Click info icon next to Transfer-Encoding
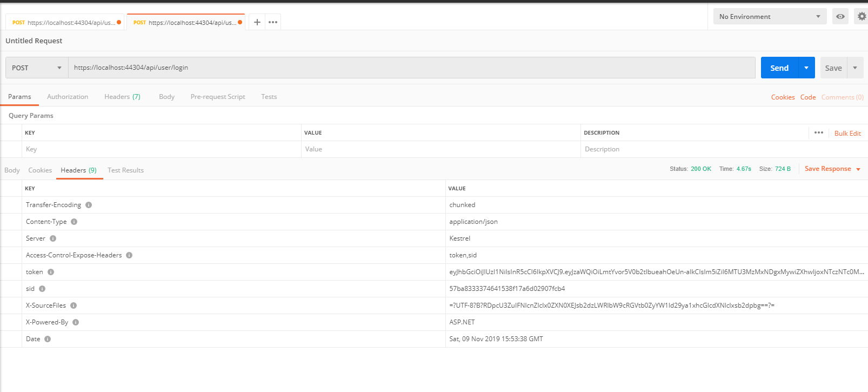This screenshot has width=868, height=392. tap(89, 205)
